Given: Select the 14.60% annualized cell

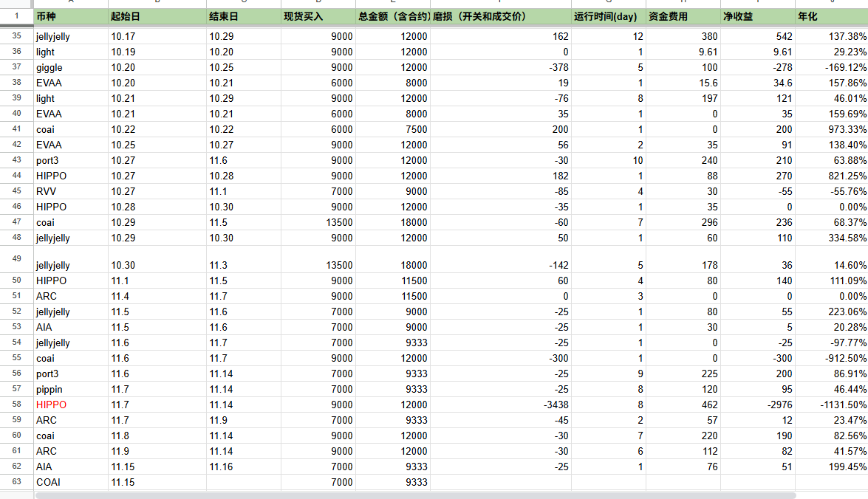Looking at the screenshot, I should click(x=832, y=259).
